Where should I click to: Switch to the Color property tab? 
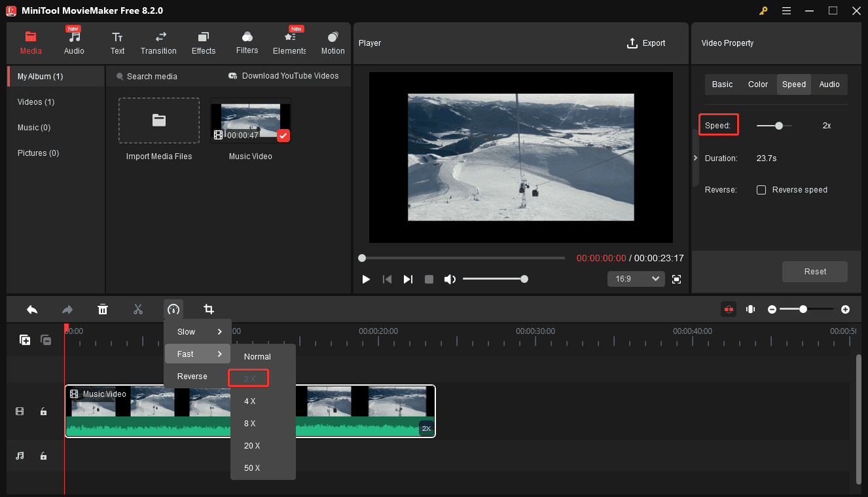(758, 84)
